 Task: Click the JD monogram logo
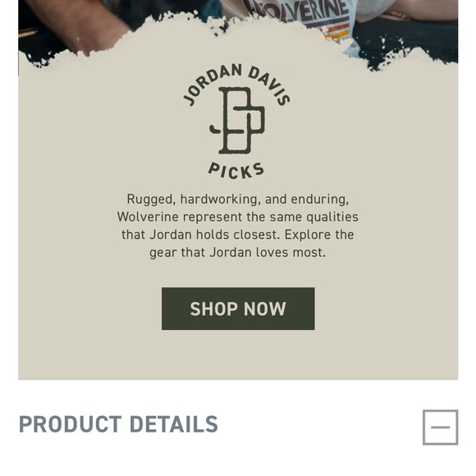click(x=237, y=120)
